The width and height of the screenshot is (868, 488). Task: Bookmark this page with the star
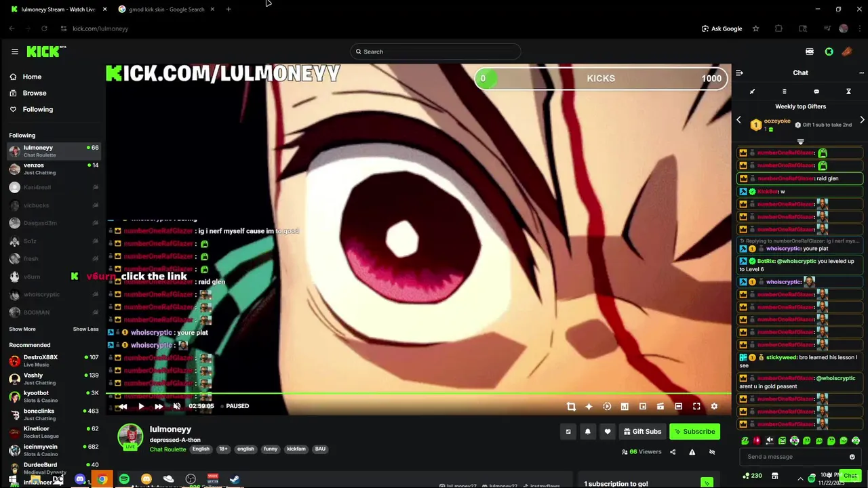pyautogui.click(x=755, y=28)
